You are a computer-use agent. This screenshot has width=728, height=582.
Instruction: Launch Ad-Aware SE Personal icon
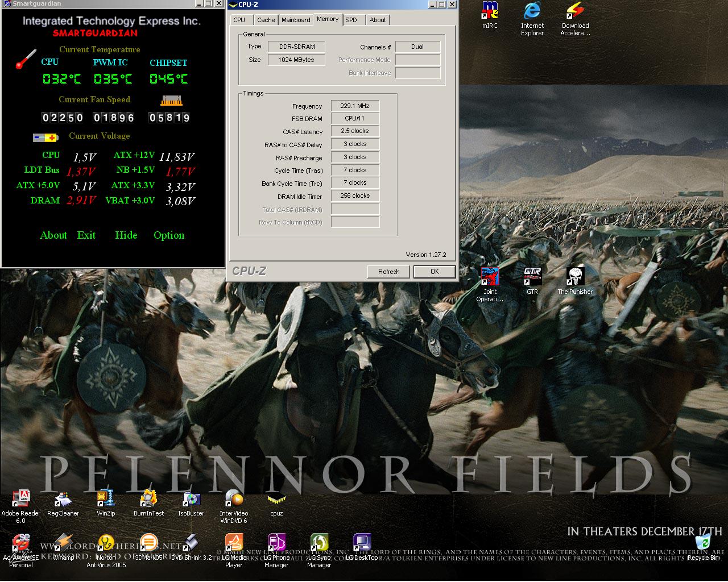[x=21, y=550]
